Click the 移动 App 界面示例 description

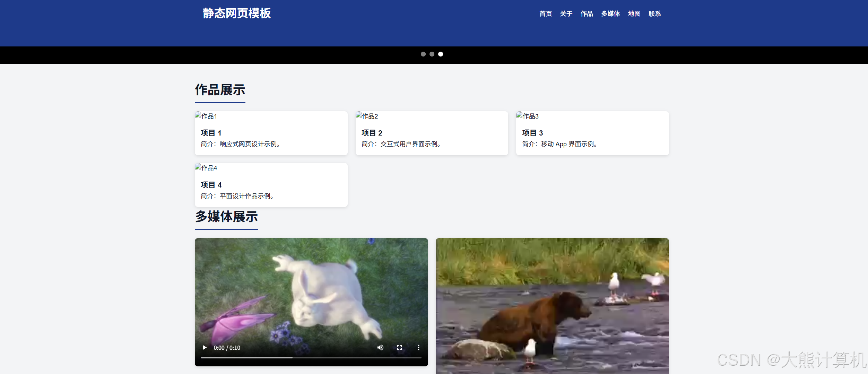click(560, 144)
